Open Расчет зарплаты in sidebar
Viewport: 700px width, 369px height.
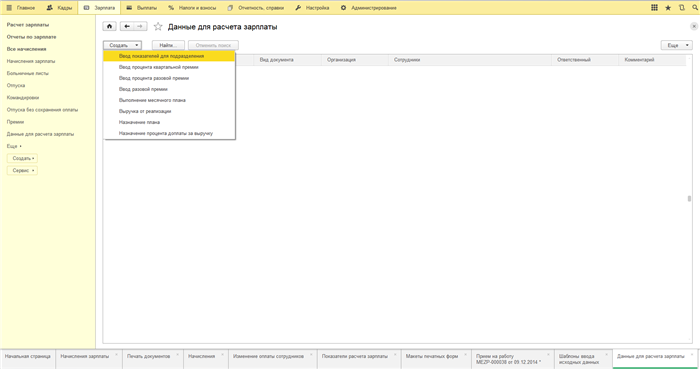(x=28, y=25)
